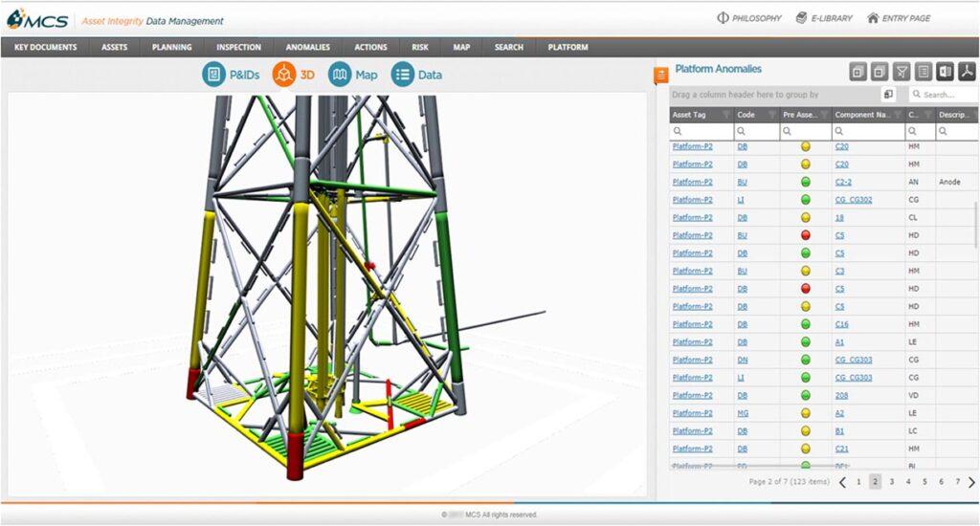This screenshot has height=526, width=980.
Task: Toggle the orange side panel handle
Action: [x=660, y=76]
